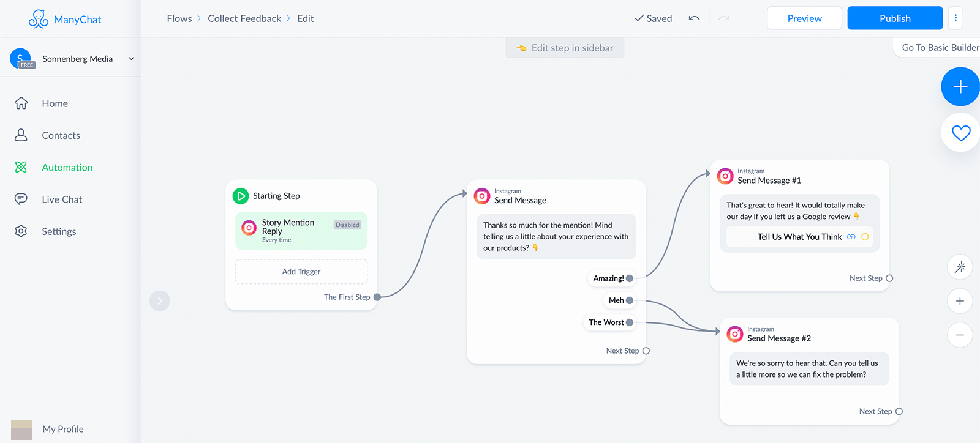Select the Amazing! reply connector dot
Viewport: 980px width, 443px height.
(630, 278)
